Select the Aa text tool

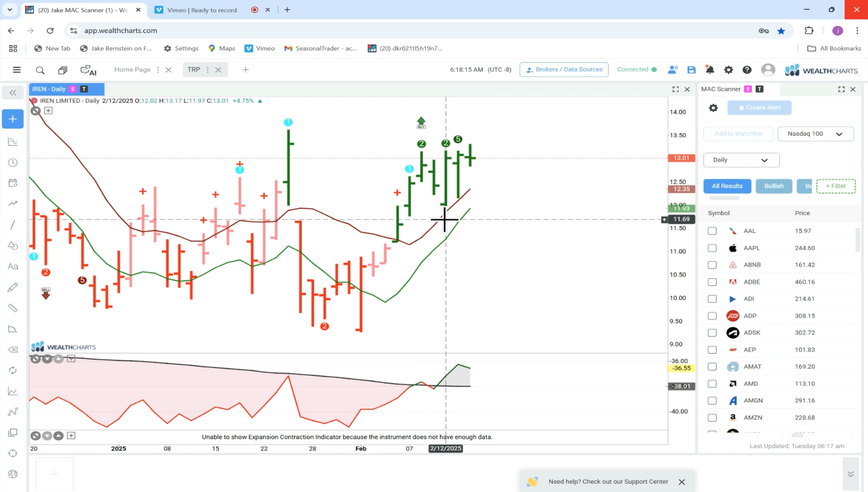click(13, 267)
